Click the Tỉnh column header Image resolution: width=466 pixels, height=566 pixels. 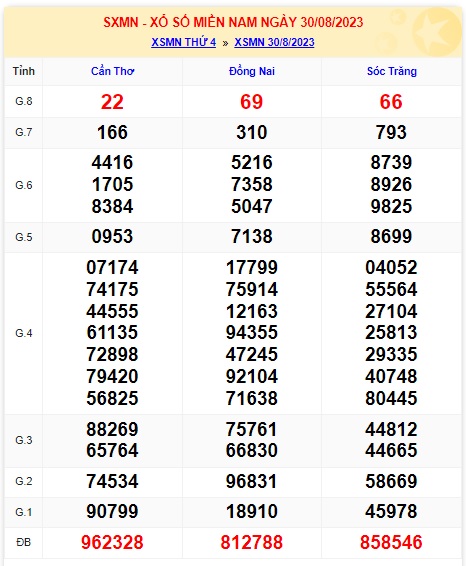[24, 71]
